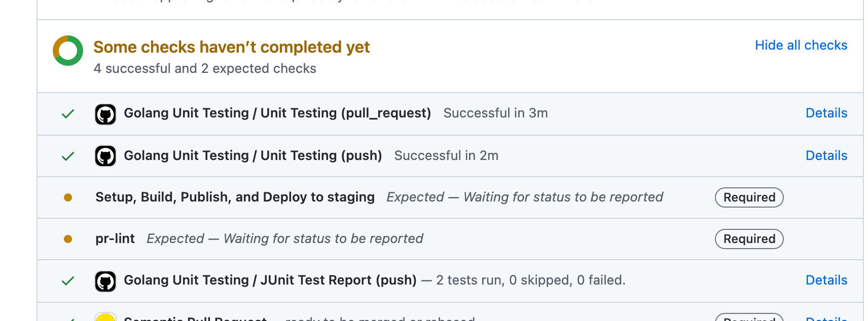The width and height of the screenshot is (868, 321).
Task: Click the Required badge on pr-lint
Action: [x=749, y=238]
